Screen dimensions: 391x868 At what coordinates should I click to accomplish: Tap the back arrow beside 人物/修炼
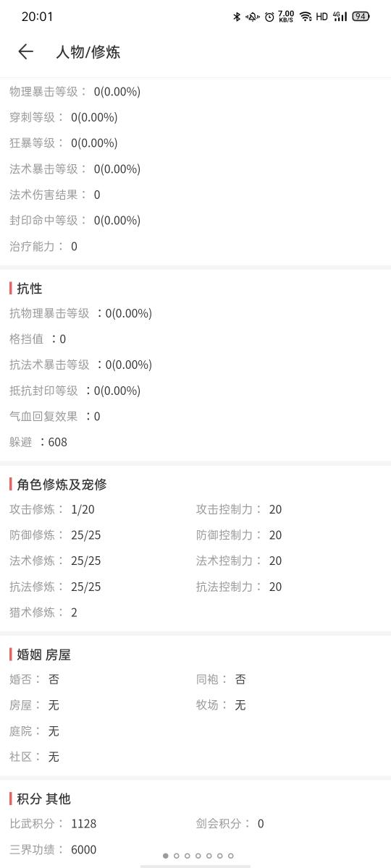point(25,51)
